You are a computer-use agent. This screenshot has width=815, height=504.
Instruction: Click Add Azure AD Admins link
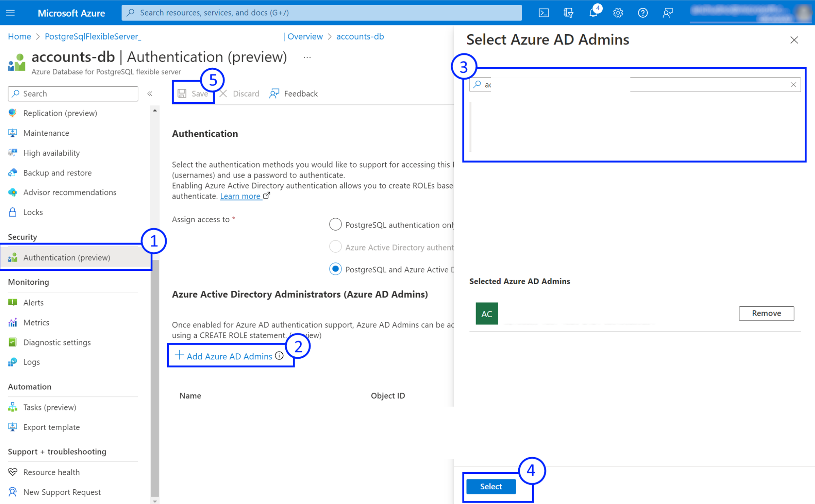click(227, 356)
